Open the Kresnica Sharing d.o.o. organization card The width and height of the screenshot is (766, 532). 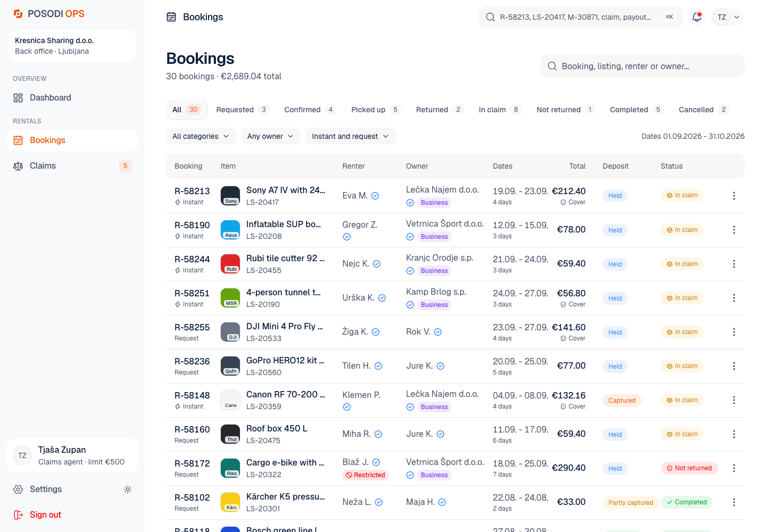click(x=72, y=46)
